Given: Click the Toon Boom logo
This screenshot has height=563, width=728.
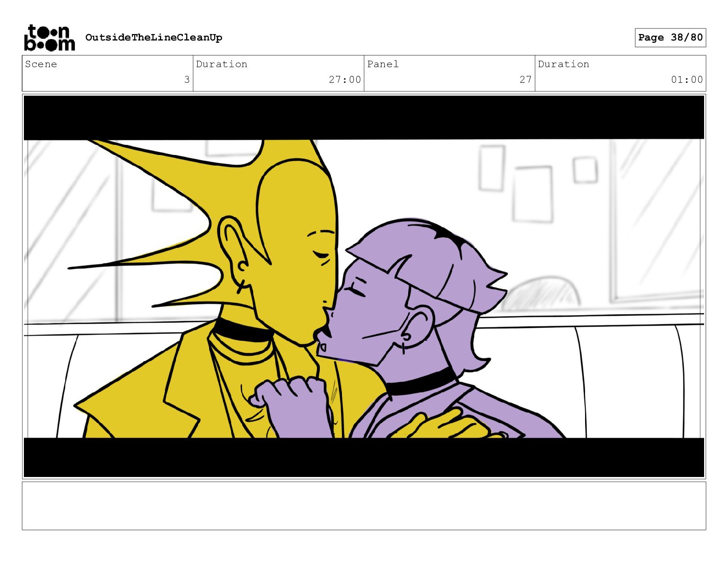Looking at the screenshot, I should coord(49,37).
